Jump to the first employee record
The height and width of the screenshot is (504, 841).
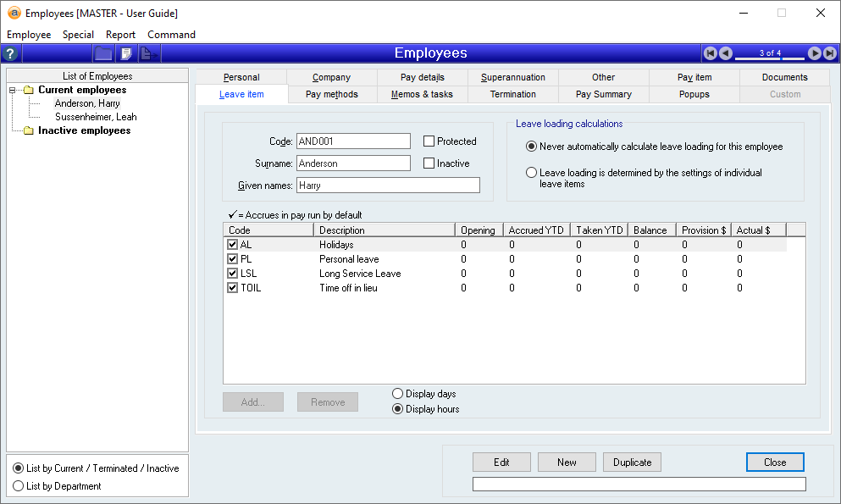[711, 53]
